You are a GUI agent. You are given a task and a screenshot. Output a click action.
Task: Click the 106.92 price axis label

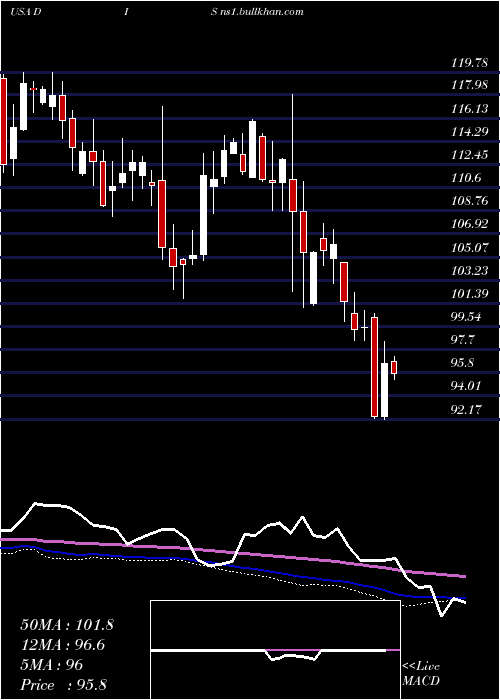469,224
